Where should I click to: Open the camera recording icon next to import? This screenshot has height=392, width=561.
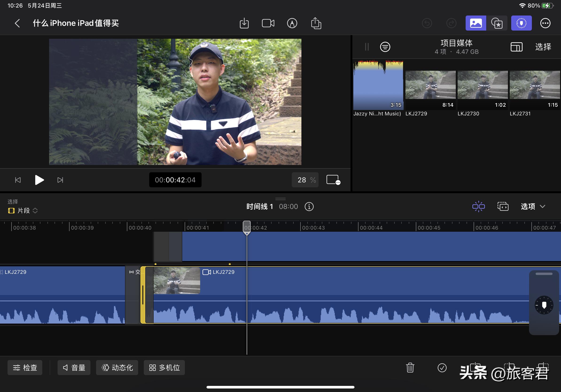click(x=268, y=23)
